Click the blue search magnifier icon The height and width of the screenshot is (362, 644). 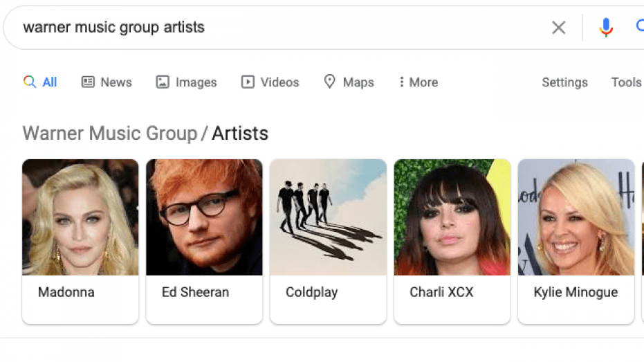pos(640,27)
